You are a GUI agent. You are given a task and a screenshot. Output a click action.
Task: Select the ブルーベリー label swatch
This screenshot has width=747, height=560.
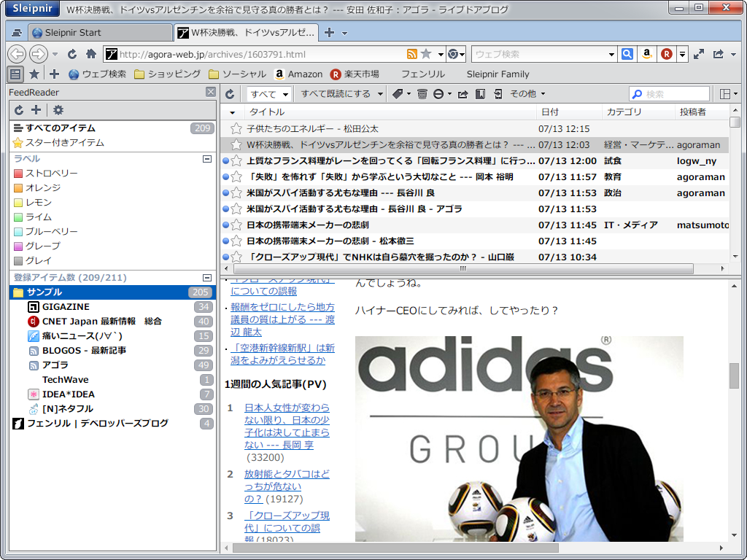18,231
